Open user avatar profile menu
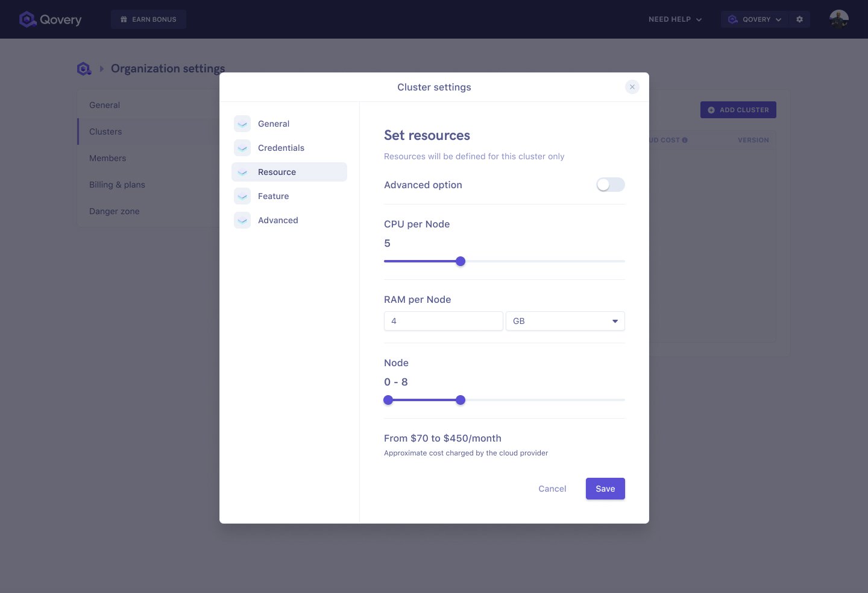 click(x=838, y=19)
